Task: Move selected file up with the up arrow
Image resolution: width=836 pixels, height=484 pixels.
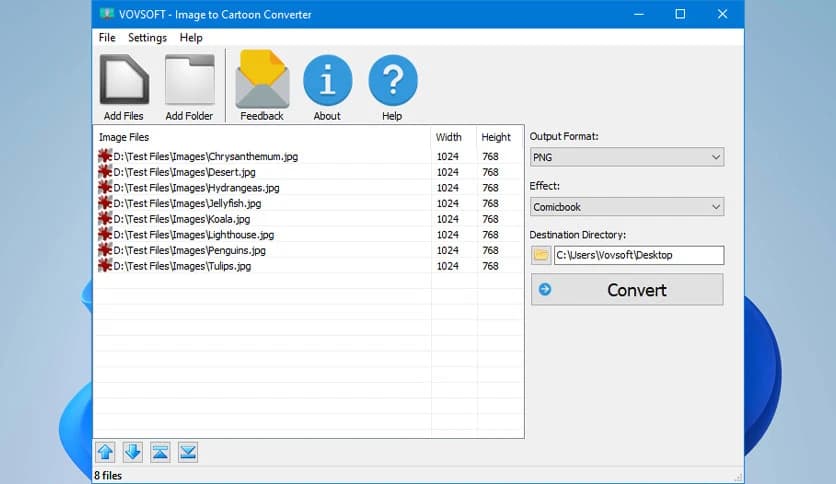Action: [106, 453]
